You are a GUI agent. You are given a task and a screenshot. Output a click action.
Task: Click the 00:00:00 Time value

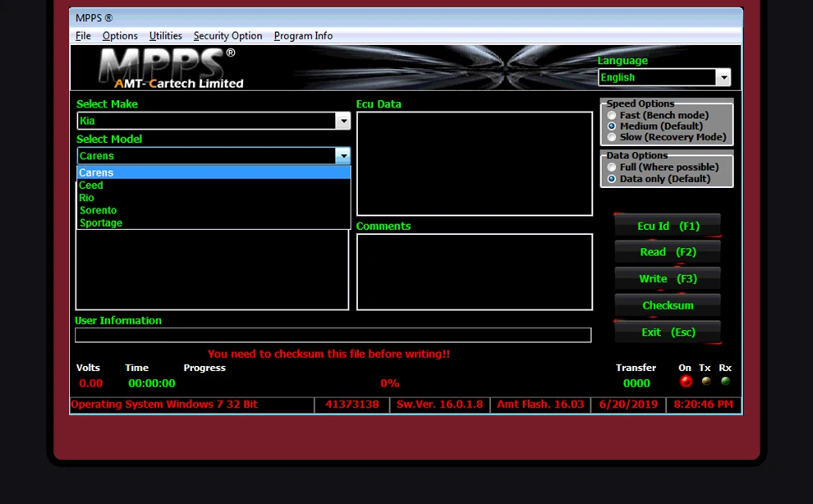(152, 383)
